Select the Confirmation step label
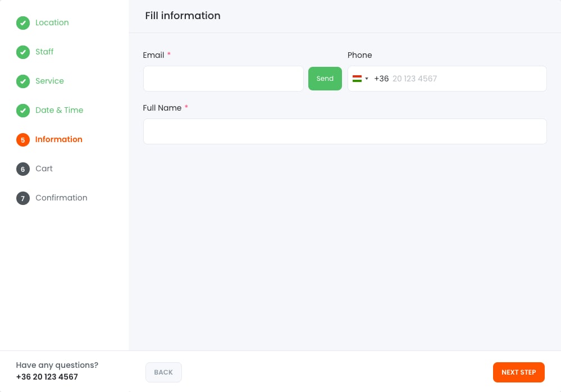 pyautogui.click(x=61, y=198)
